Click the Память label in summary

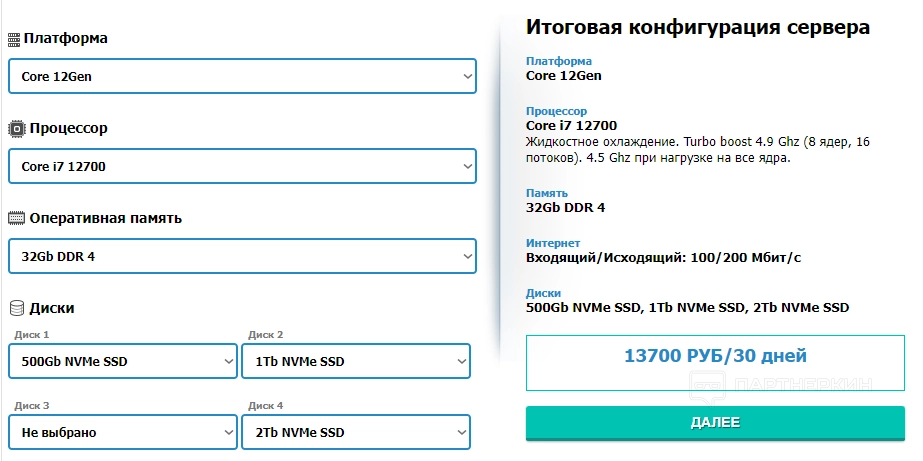[547, 193]
